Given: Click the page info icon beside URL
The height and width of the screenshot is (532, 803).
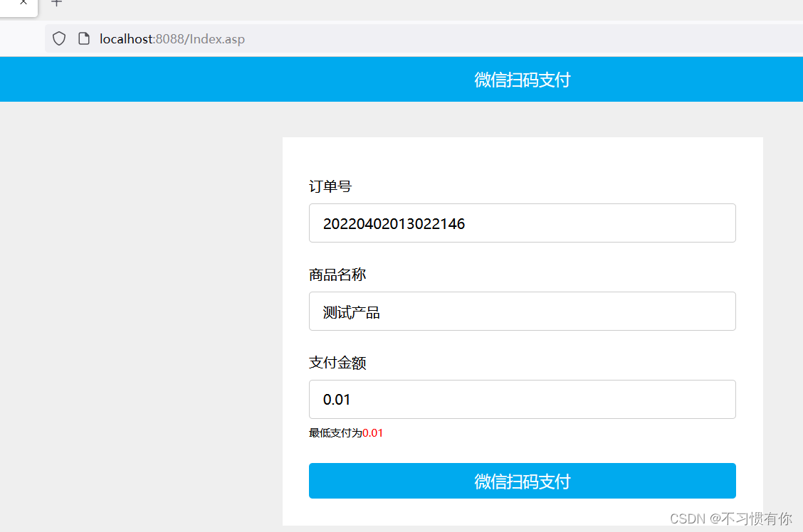Looking at the screenshot, I should coord(84,39).
